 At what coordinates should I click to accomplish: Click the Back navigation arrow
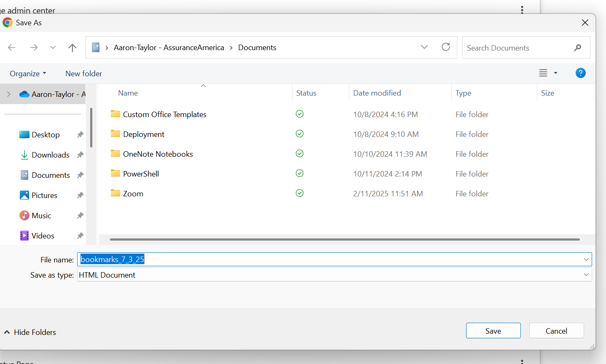(12, 48)
